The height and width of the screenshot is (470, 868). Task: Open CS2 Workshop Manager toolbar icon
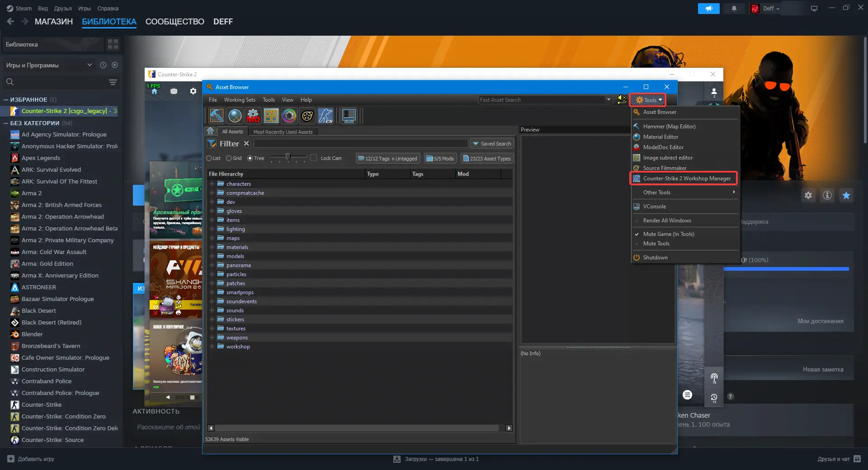click(325, 116)
